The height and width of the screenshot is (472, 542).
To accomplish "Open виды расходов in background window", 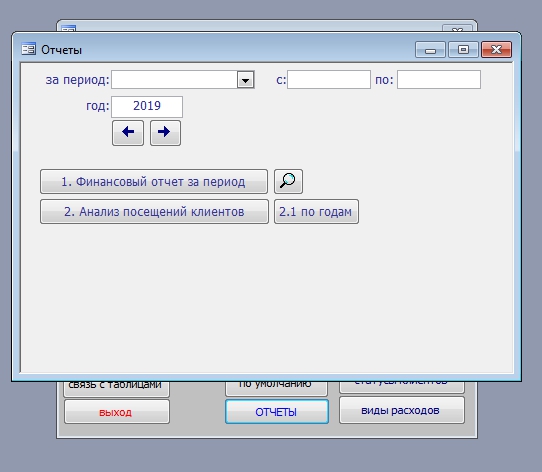I will pos(402,410).
